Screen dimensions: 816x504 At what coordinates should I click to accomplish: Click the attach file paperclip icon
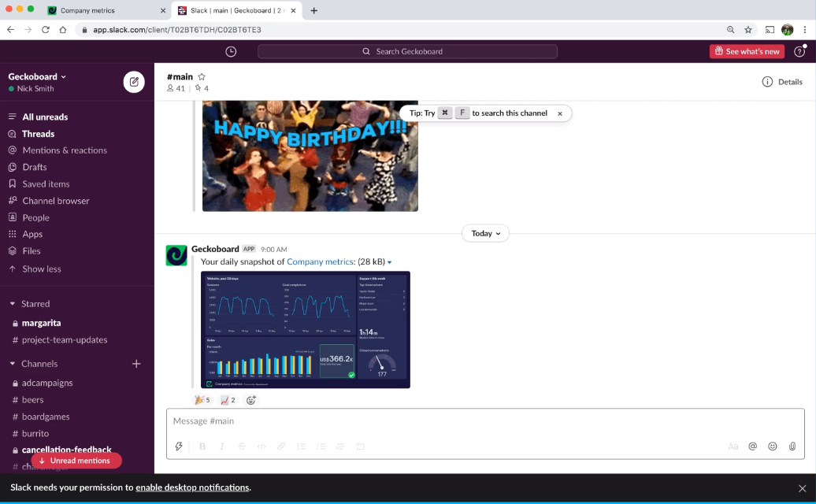click(792, 447)
